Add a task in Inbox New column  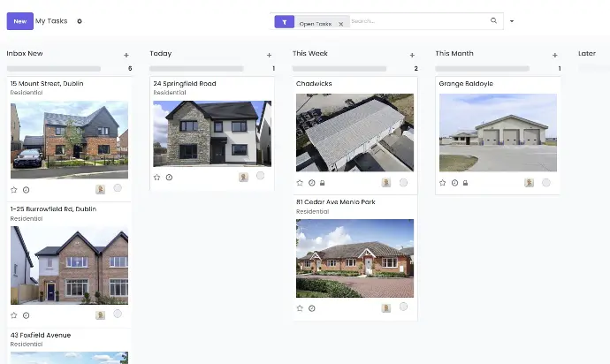tap(126, 56)
